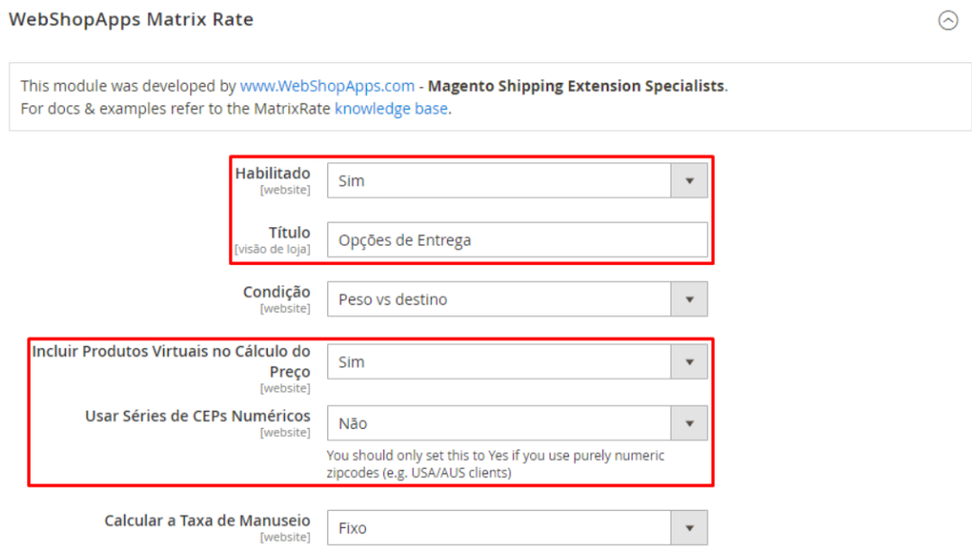Click the Condição dropdown arrow
The image size is (980, 556).
coord(690,299)
